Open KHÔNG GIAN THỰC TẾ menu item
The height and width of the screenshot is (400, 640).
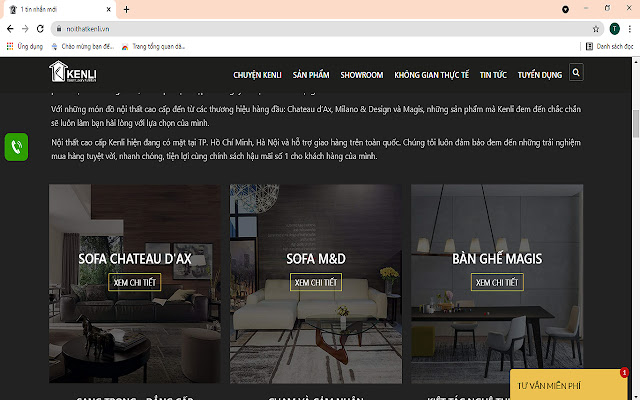[431, 75]
